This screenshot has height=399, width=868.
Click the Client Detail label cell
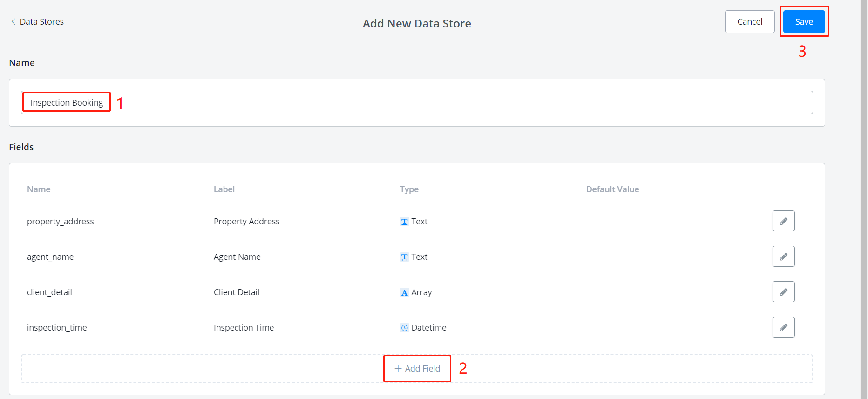pos(236,292)
